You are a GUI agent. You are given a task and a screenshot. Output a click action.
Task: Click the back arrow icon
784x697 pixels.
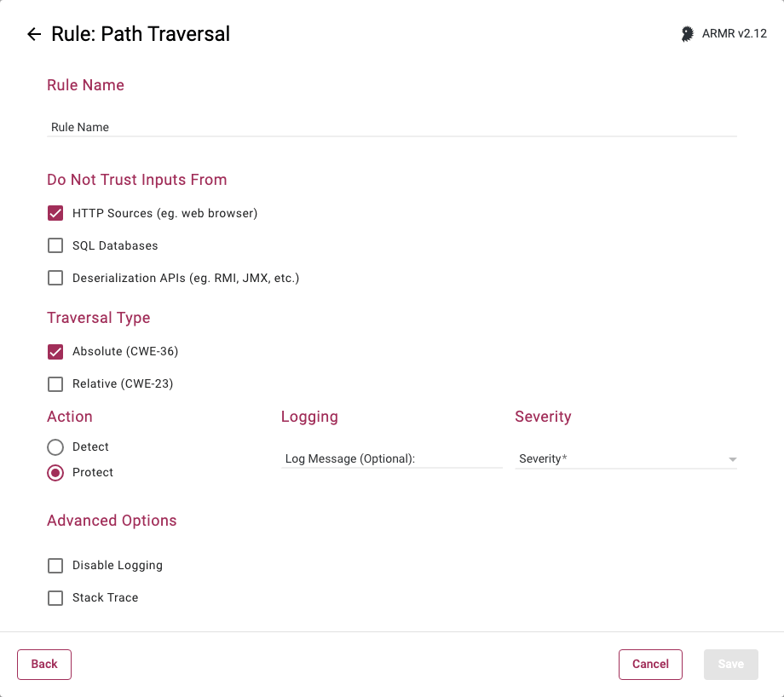coord(34,34)
